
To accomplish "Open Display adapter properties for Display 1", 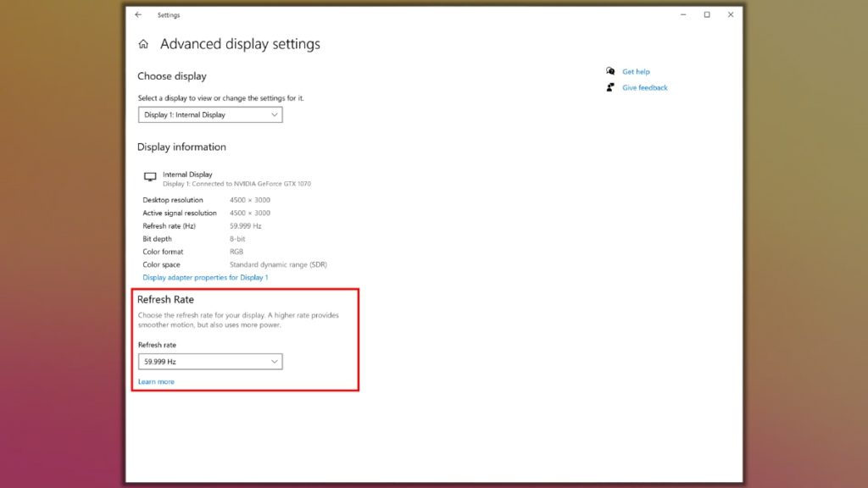I will (x=204, y=277).
